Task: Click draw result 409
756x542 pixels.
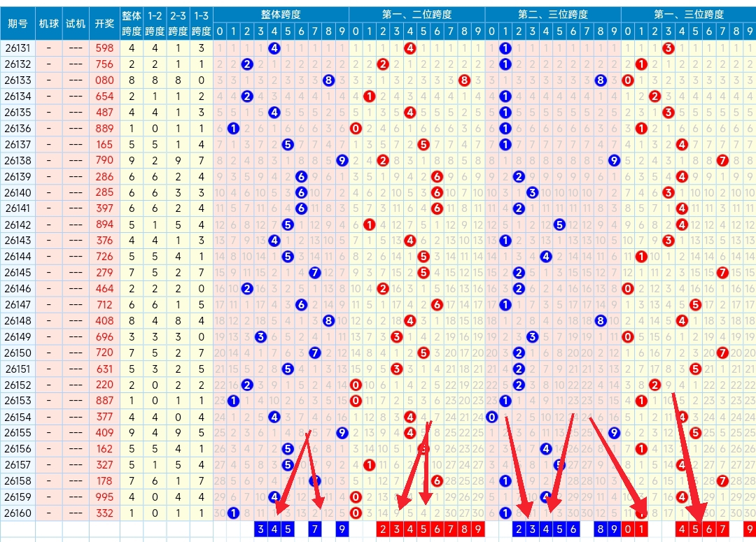Action: tap(104, 433)
